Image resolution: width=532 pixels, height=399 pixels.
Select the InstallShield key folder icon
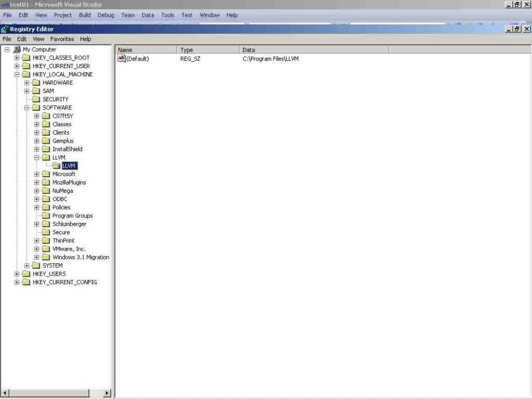point(46,149)
